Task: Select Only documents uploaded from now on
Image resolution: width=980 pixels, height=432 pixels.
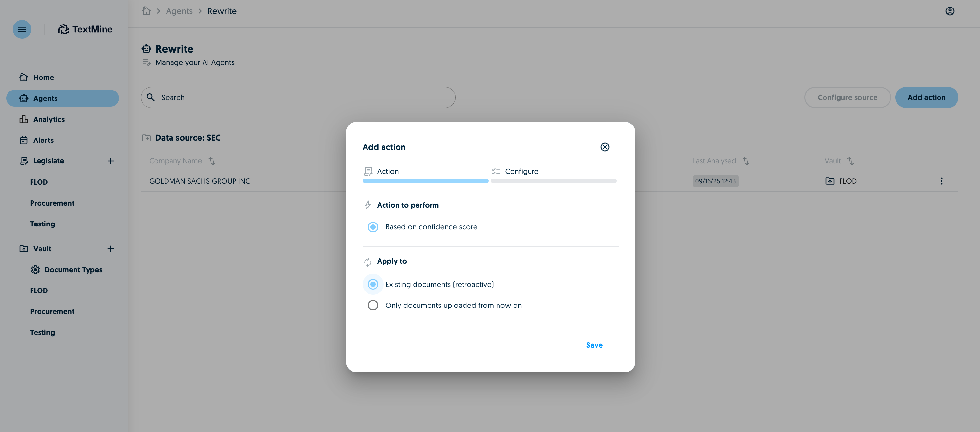Action: click(372, 305)
